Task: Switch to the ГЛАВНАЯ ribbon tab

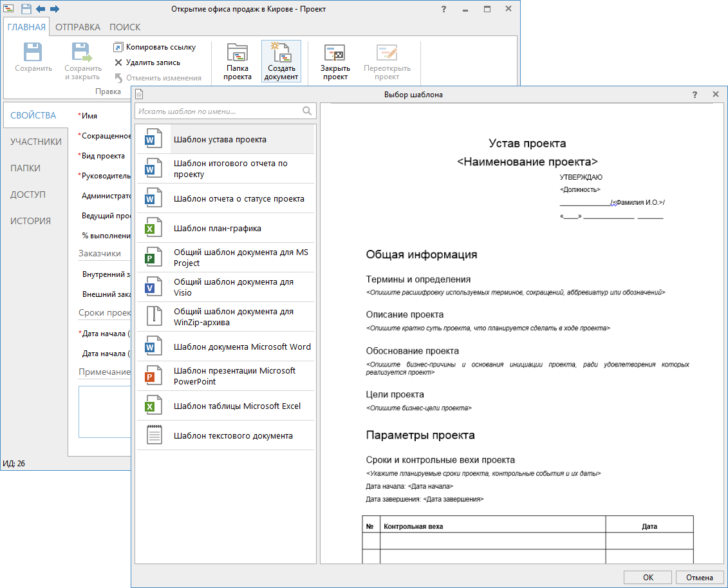Action: click(26, 27)
